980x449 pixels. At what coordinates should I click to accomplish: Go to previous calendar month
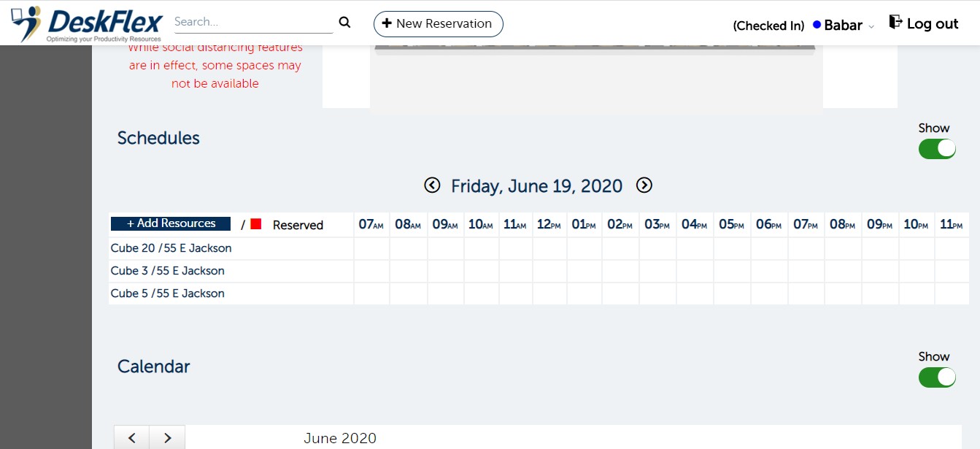click(x=132, y=438)
